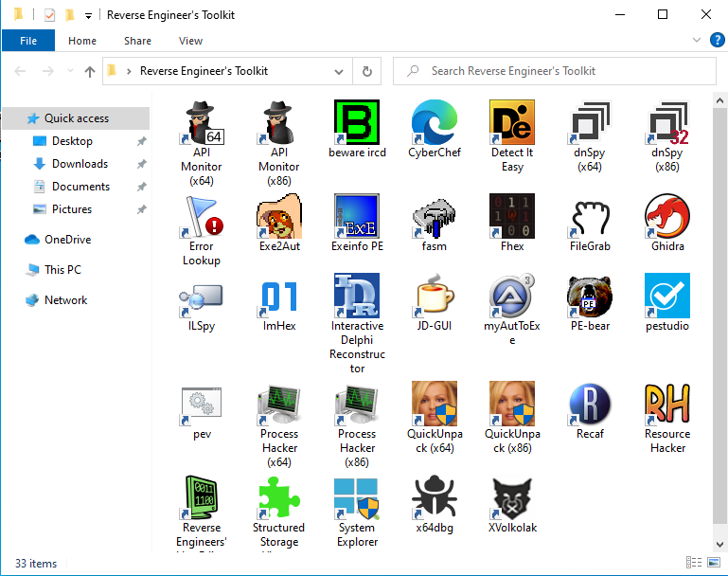This screenshot has width=728, height=576.
Task: Click the Structured Storage puzzle icon
Action: (x=279, y=497)
